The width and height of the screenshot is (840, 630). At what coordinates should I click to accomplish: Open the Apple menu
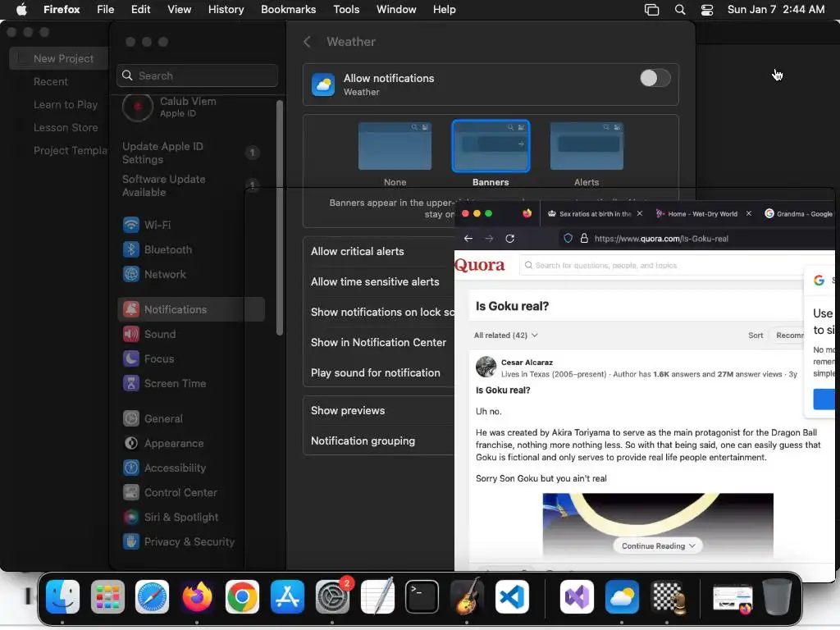(21, 10)
